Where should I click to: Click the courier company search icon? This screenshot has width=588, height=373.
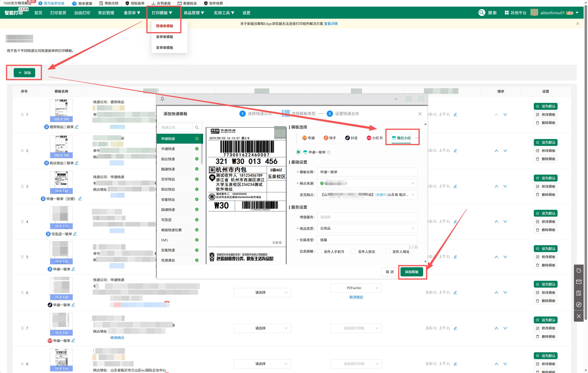pyautogui.click(x=197, y=127)
